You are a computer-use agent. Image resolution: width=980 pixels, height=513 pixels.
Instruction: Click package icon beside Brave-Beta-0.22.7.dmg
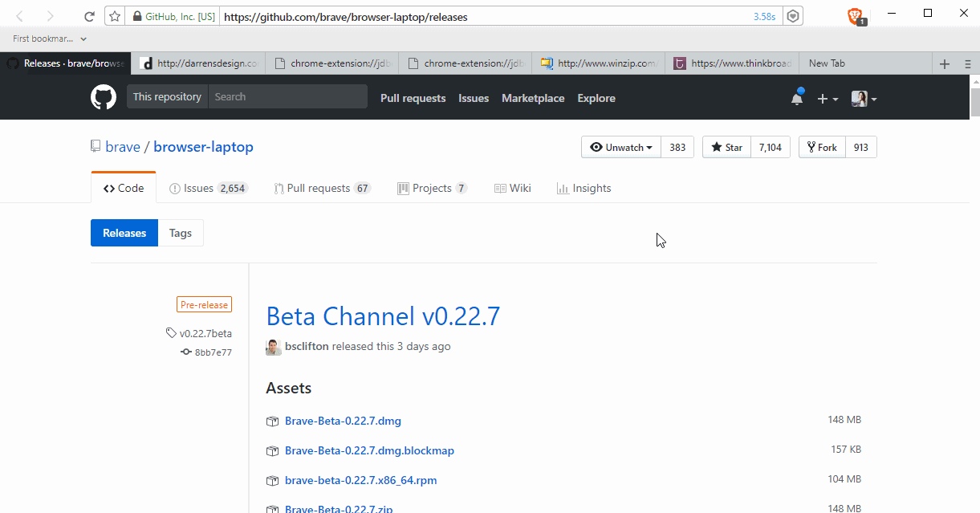point(272,421)
